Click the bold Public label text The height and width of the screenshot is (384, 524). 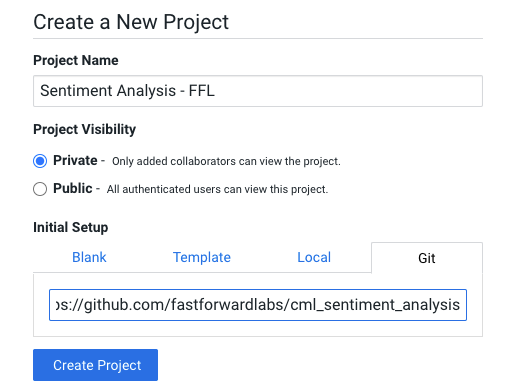coord(73,188)
